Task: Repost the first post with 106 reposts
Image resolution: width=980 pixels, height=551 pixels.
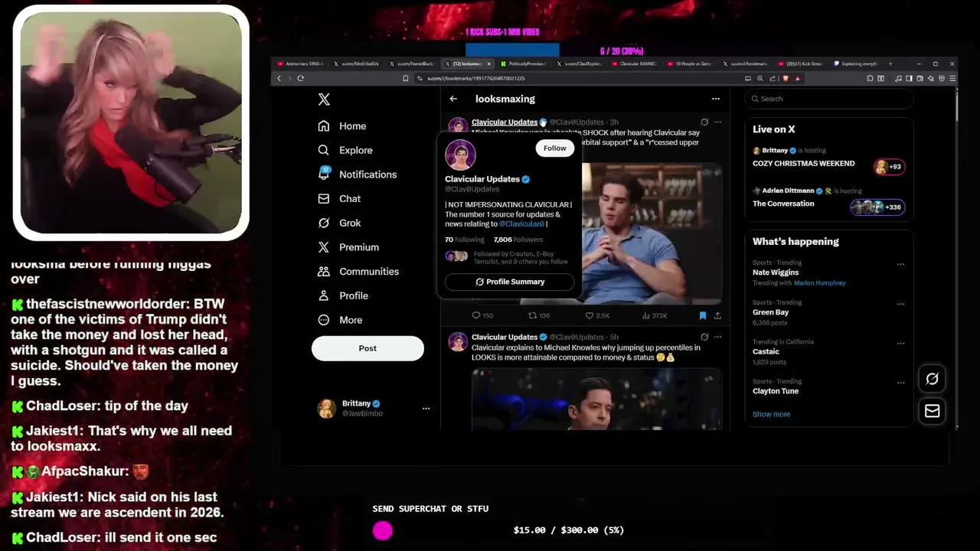Action: pos(539,315)
